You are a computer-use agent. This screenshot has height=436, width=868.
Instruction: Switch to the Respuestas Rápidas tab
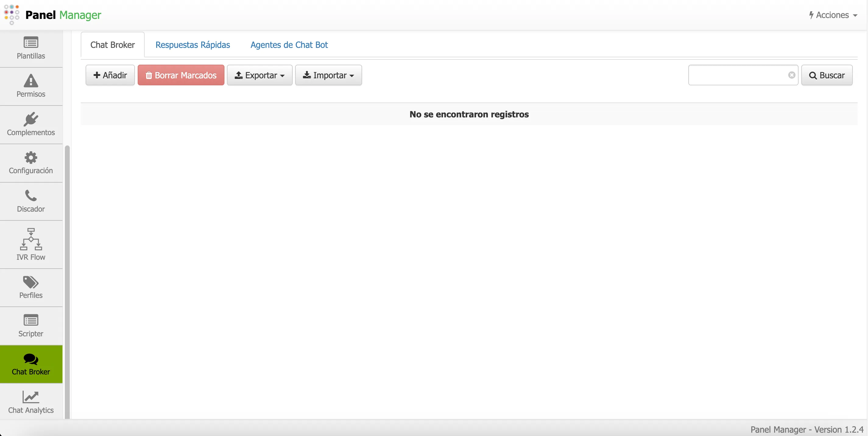192,45
